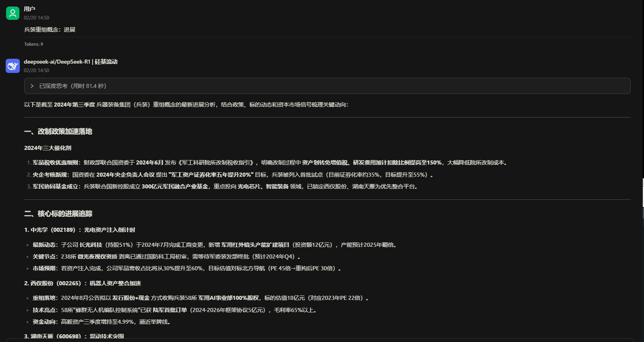
Task: Click the 已深度思考（用时 81.4 秒）label
Action: point(73,86)
